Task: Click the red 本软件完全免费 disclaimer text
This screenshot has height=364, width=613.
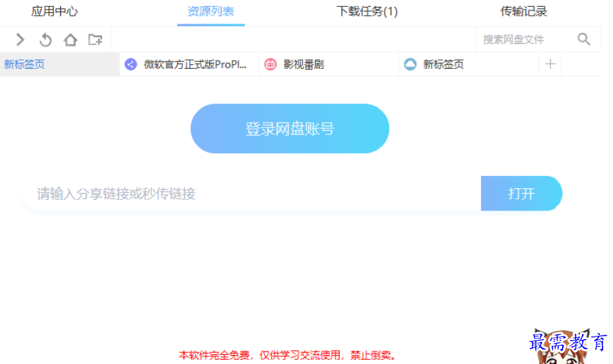Action: point(288,355)
